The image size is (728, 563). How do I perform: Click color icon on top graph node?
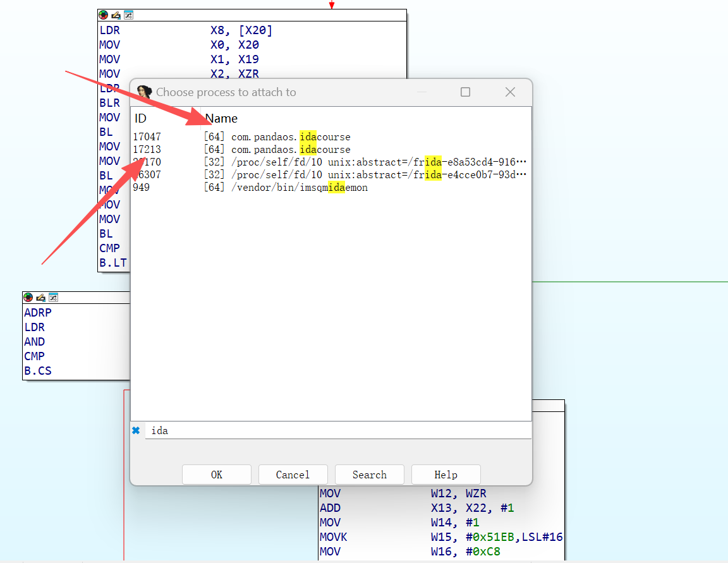tap(104, 15)
